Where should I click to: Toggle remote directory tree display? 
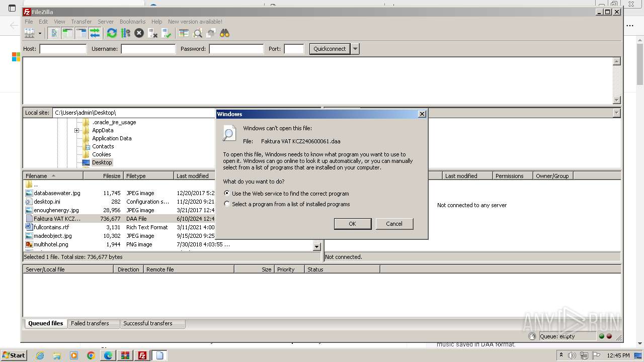click(81, 33)
